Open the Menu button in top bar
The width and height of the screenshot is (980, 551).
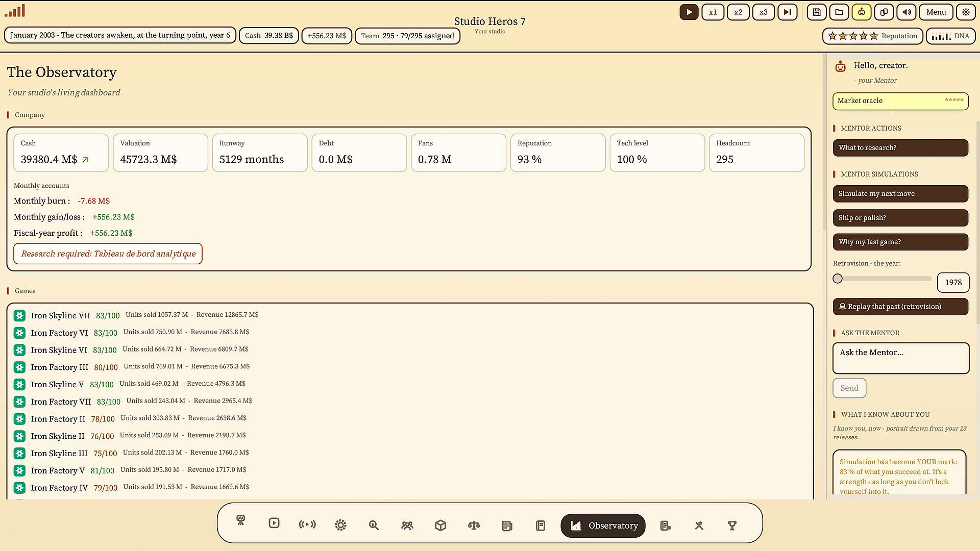[x=936, y=12]
